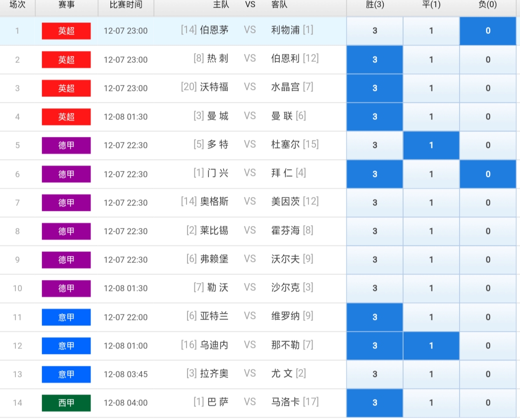Deselect loss (0) for 门兴 vs 拜仁
This screenshot has width=520, height=420.
tap(488, 174)
